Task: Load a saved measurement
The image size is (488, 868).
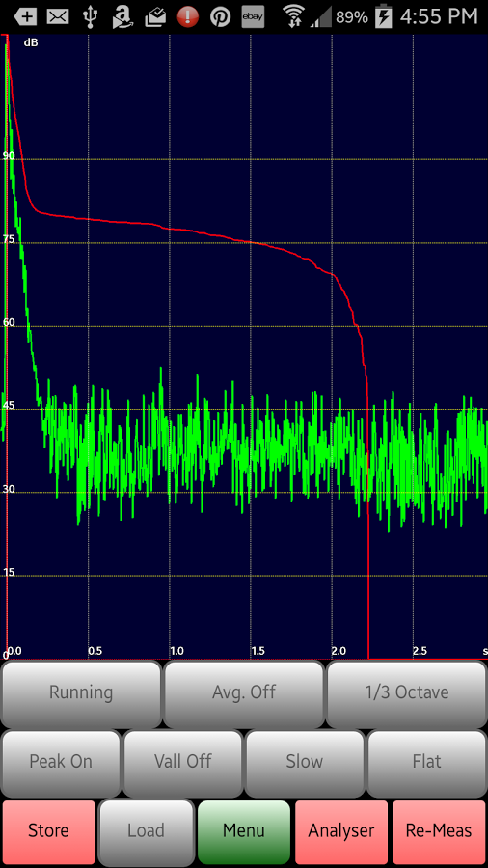Action: tap(147, 831)
